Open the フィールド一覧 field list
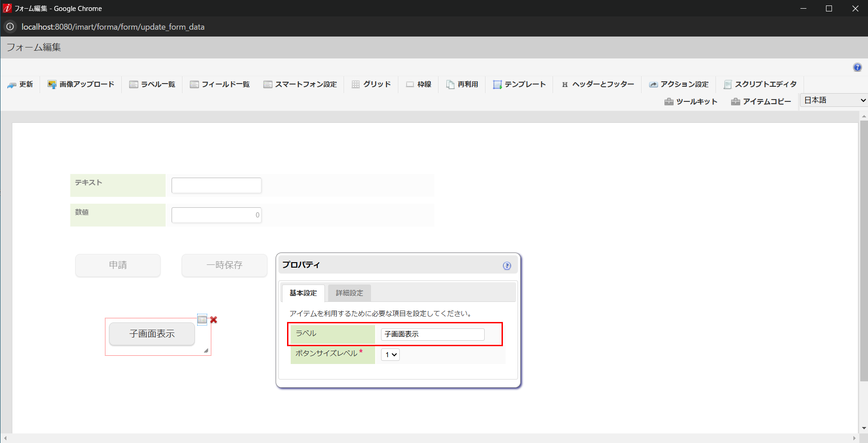This screenshot has height=443, width=868. click(x=220, y=84)
